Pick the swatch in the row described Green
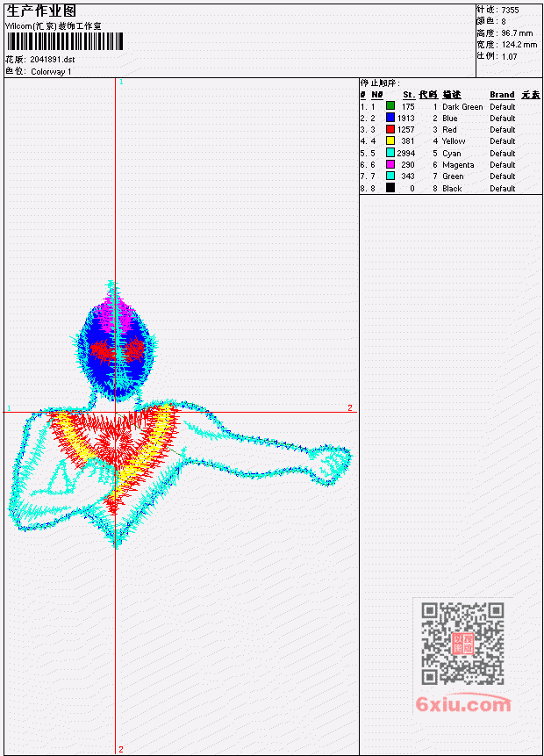 [x=390, y=176]
